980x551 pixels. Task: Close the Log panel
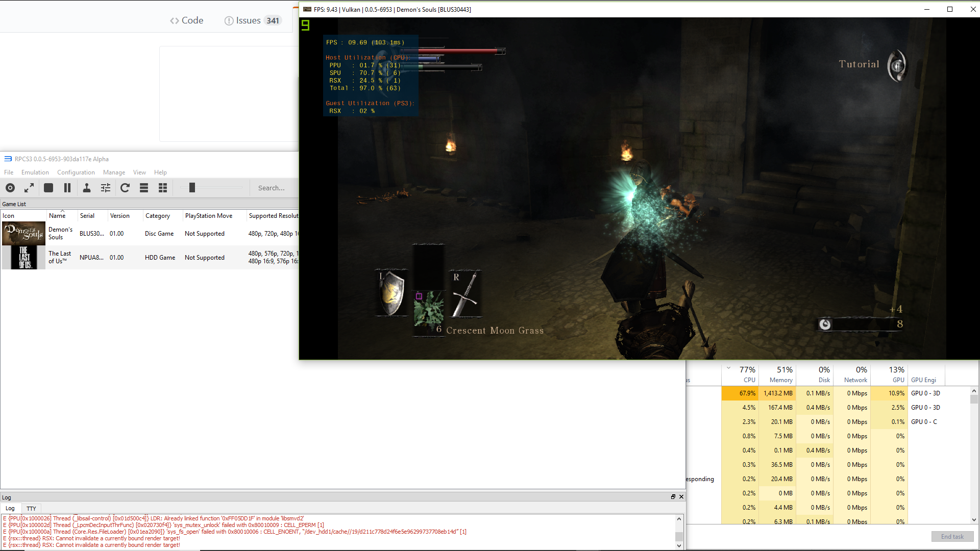(681, 496)
